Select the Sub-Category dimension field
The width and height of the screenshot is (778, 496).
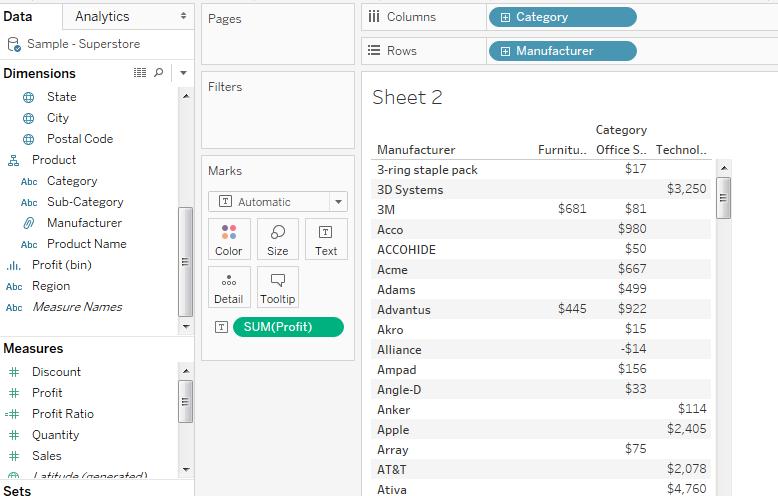[x=85, y=202]
